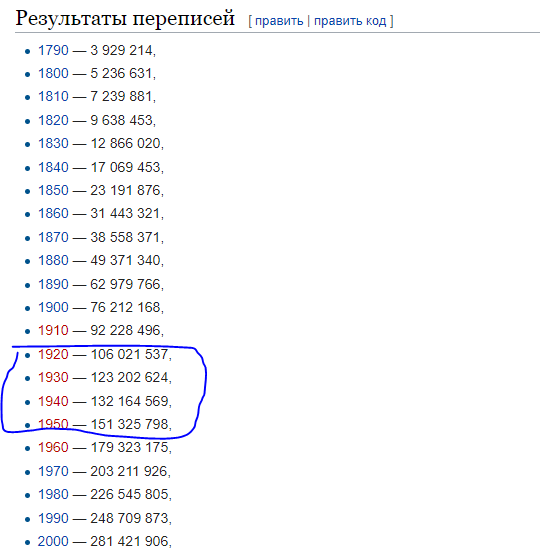Click the population value 49 371 340

point(125,260)
